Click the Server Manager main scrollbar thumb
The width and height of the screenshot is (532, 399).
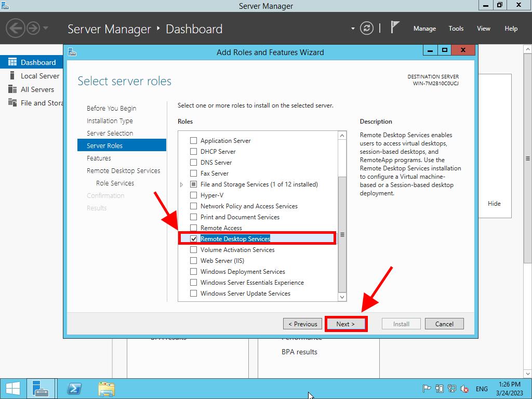coord(528,158)
